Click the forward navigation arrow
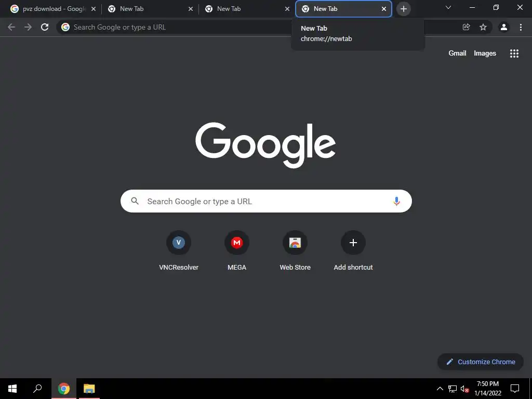 pyautogui.click(x=28, y=27)
